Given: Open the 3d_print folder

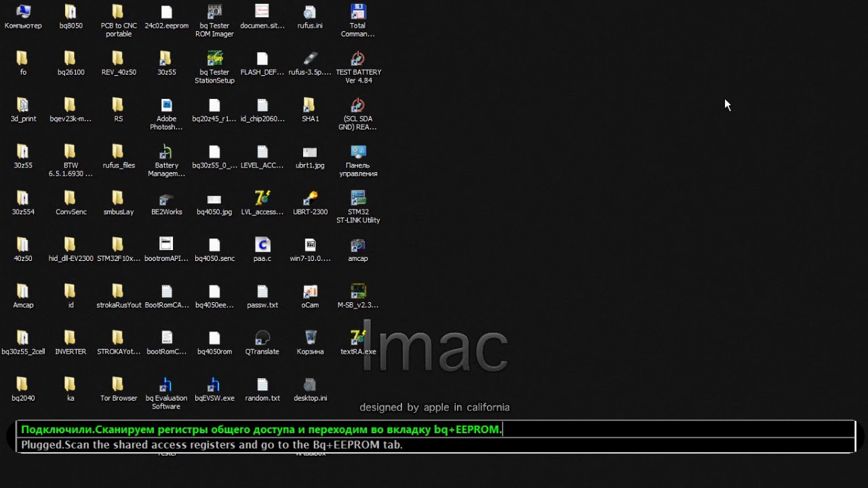Looking at the screenshot, I should click(23, 110).
